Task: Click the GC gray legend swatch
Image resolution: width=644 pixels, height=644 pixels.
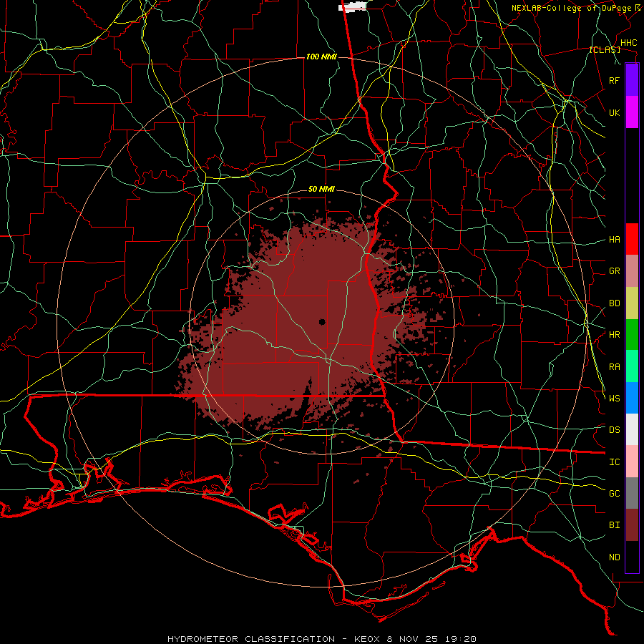Action: (632, 493)
